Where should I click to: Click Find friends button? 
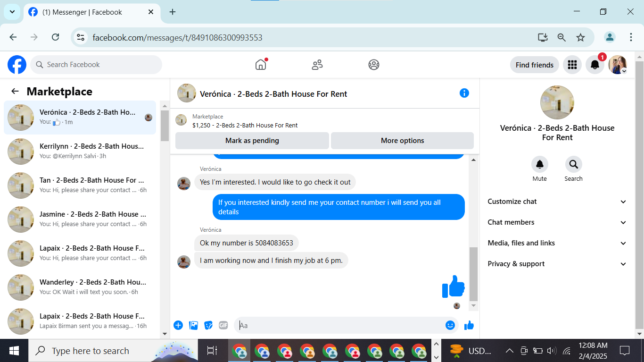click(x=535, y=65)
